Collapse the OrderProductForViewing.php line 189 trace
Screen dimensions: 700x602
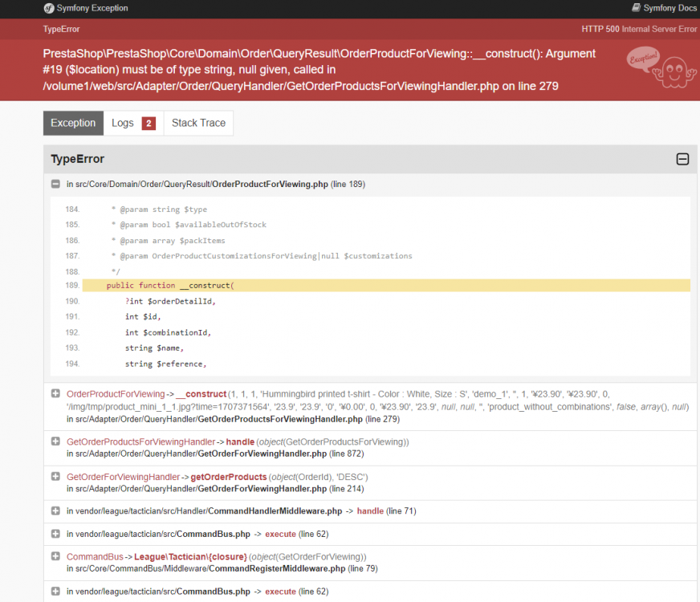tap(55, 184)
